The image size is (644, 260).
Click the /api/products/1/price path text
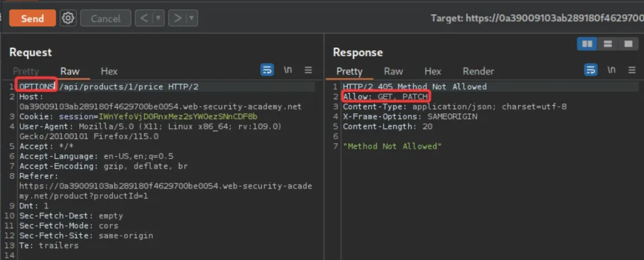(112, 86)
